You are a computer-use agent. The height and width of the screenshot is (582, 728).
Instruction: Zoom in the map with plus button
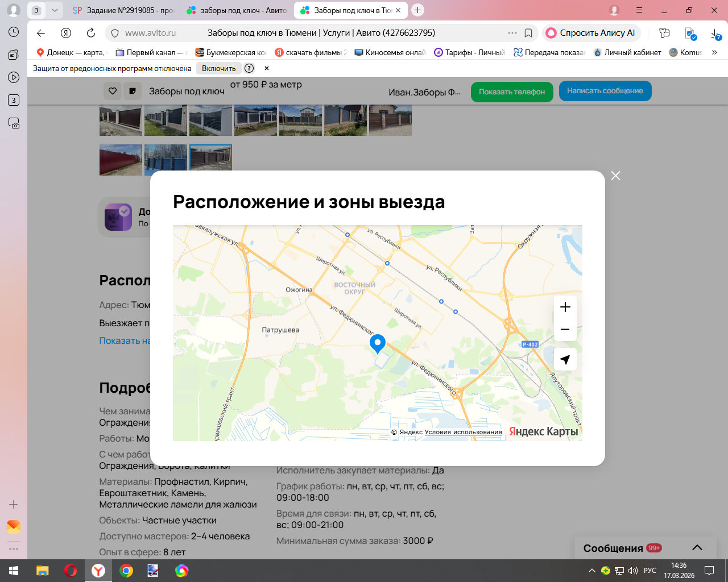[x=565, y=307]
